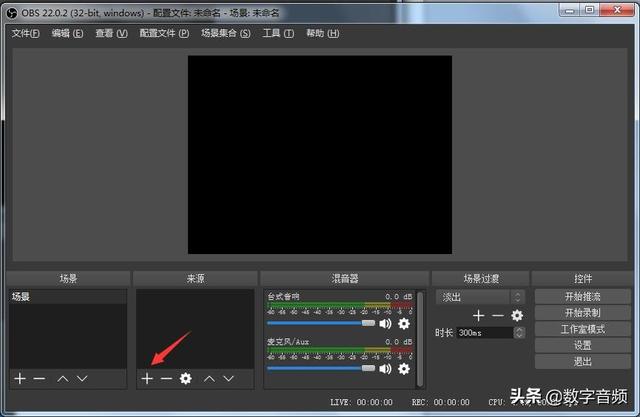Open the 文件(F) menu
The image size is (640, 417).
coord(25,33)
